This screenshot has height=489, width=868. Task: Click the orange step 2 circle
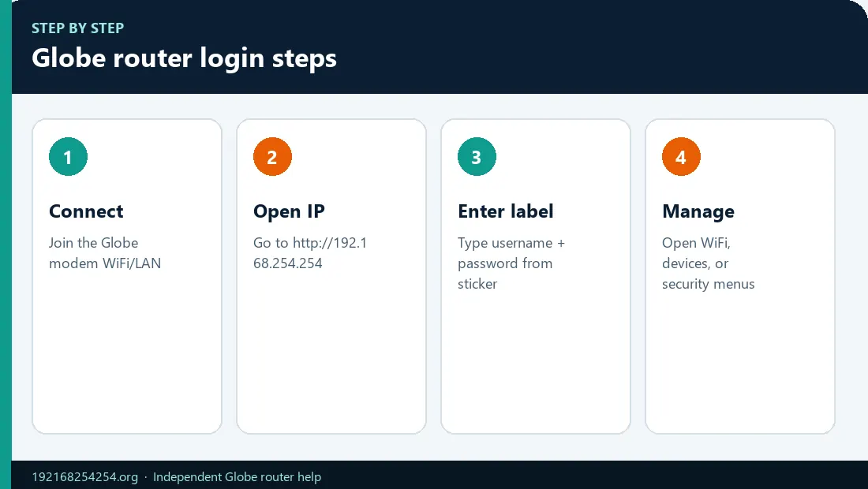[272, 156]
